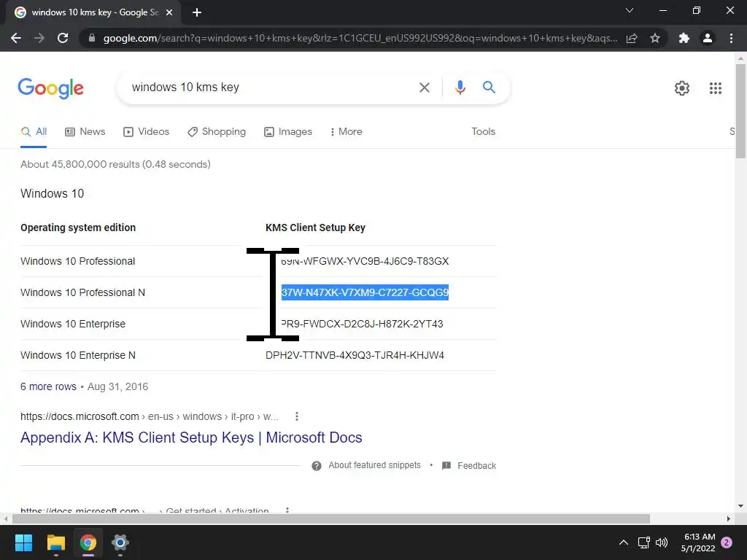Open Google quick settings gear

[x=682, y=88]
